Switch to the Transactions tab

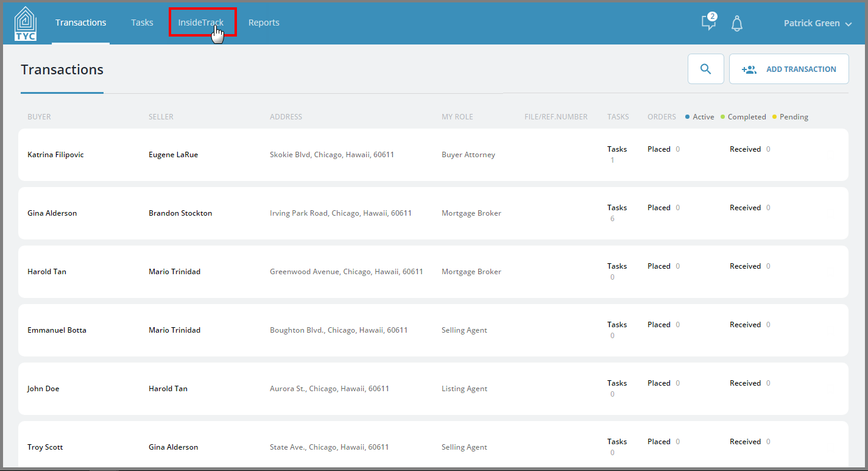(x=81, y=23)
